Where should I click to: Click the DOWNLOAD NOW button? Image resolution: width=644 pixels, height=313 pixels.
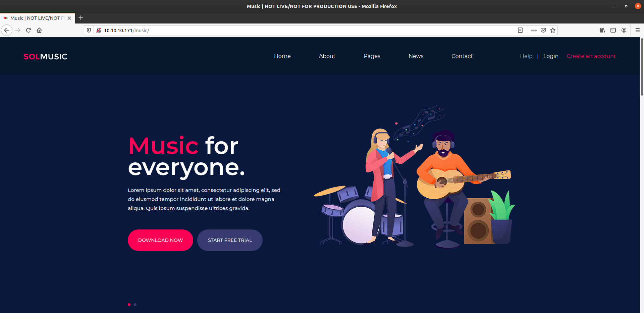[160, 240]
